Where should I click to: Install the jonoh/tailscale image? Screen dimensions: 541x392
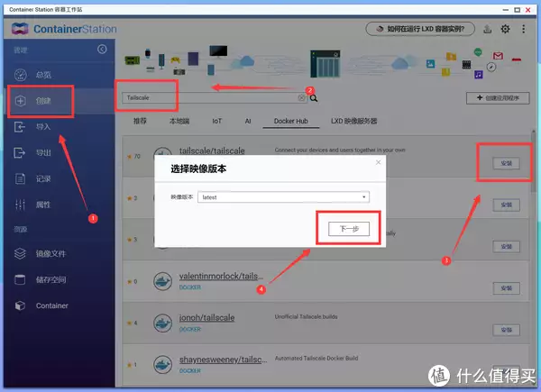pos(506,330)
